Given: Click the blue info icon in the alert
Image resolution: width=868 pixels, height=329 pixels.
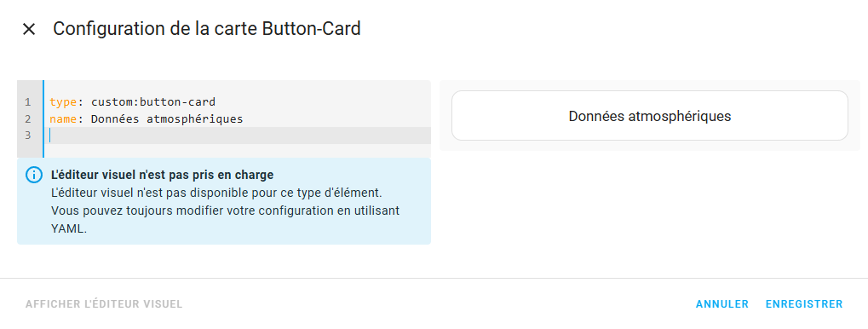Looking at the screenshot, I should click(x=34, y=175).
